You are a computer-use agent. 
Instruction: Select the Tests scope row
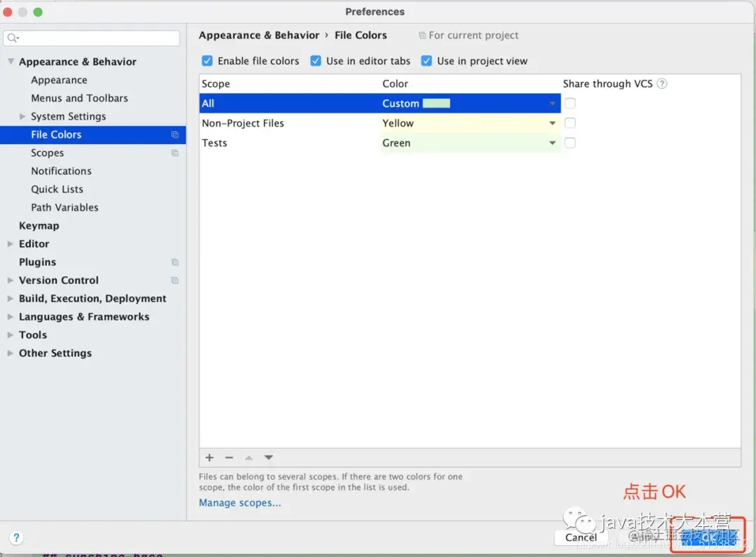(x=380, y=143)
